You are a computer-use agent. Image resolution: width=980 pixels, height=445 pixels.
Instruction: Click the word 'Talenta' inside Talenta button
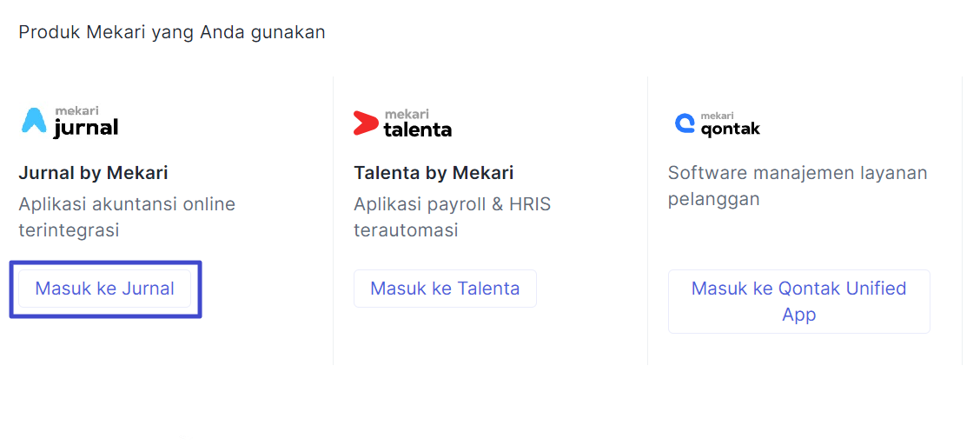click(489, 289)
